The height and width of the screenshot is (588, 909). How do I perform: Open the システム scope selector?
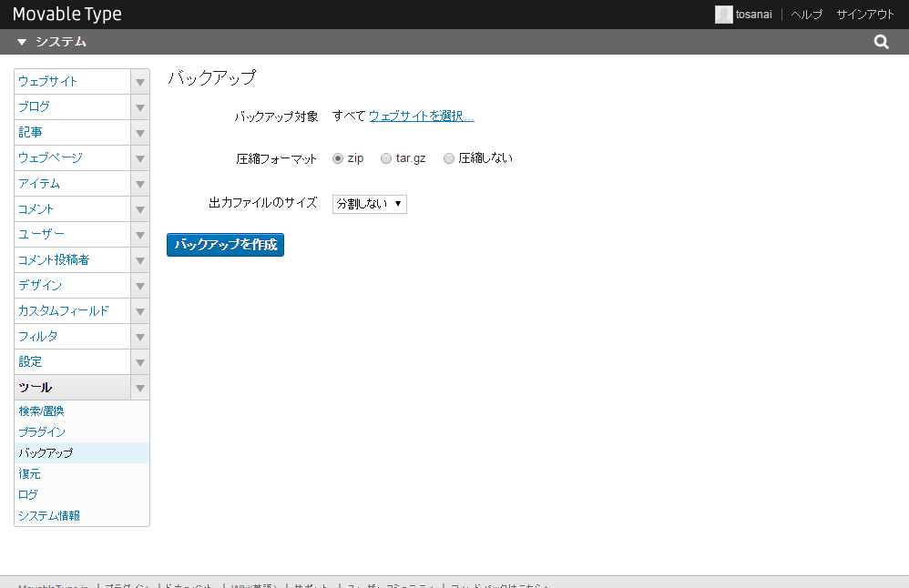tap(52, 42)
